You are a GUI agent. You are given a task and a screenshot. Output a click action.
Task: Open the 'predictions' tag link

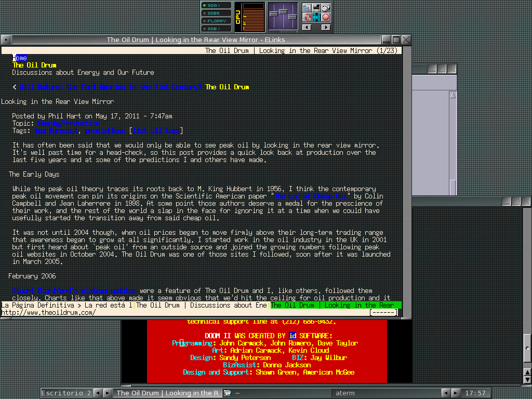coord(105,130)
